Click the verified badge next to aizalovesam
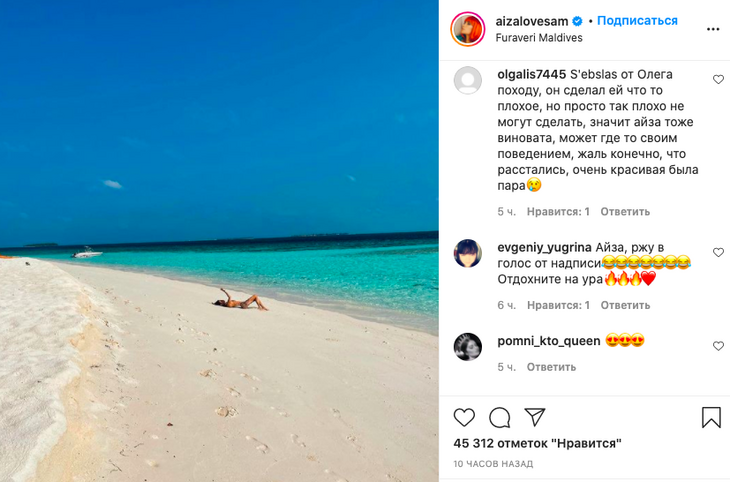The image size is (730, 482). (577, 21)
